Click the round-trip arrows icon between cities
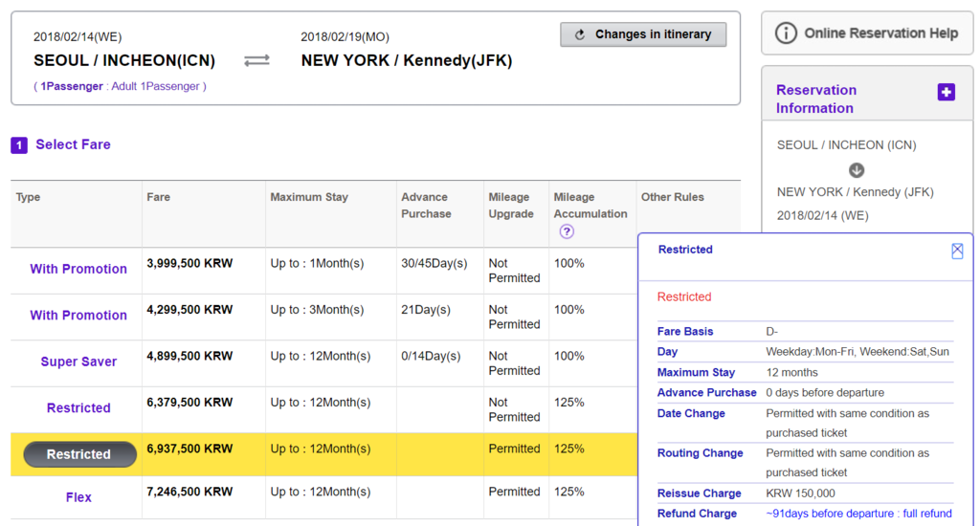Image resolution: width=980 pixels, height=526 pixels. 256,60
